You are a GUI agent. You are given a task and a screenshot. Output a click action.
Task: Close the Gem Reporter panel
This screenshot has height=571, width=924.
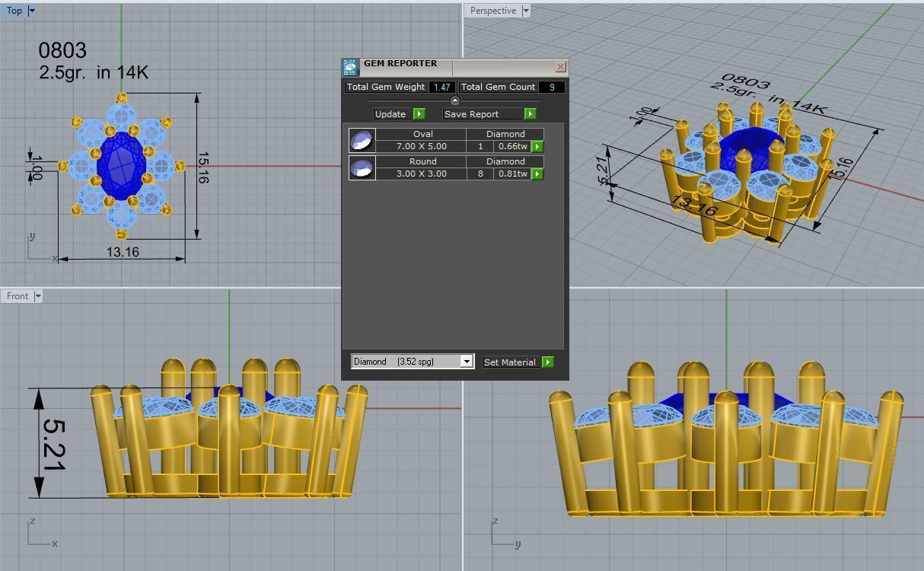tap(561, 67)
